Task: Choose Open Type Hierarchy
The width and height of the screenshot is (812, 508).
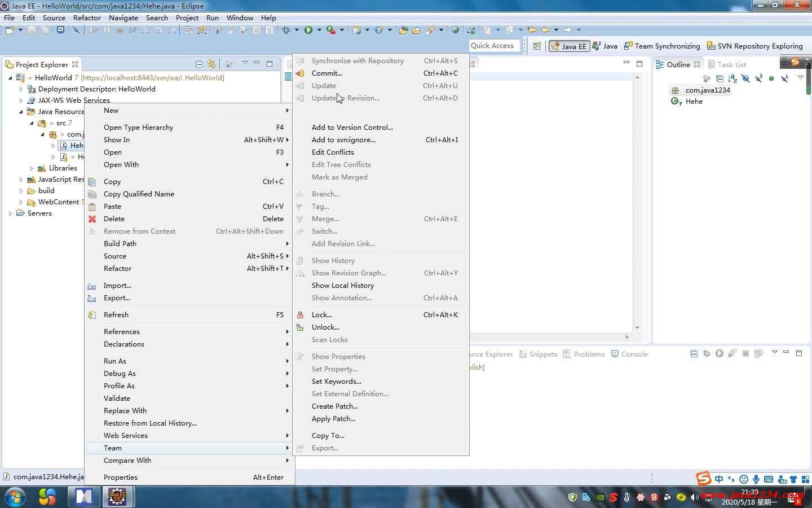Action: pyautogui.click(x=189, y=128)
